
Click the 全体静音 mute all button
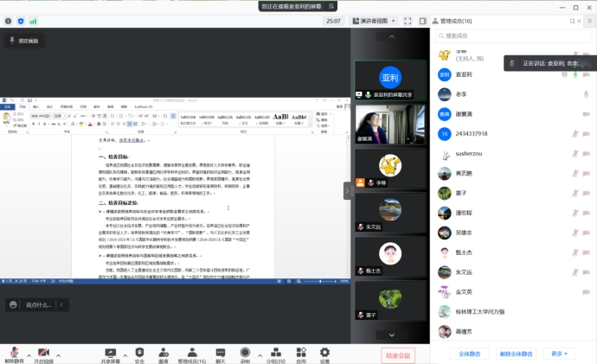click(x=469, y=353)
